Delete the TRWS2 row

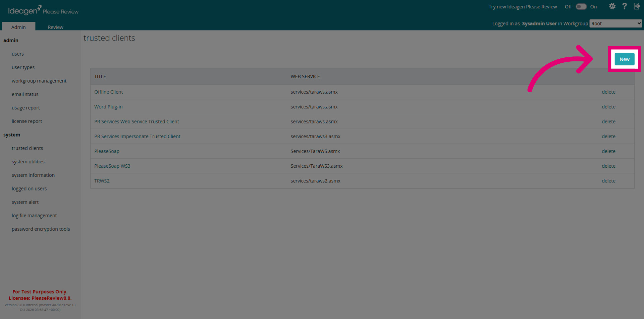coord(608,180)
